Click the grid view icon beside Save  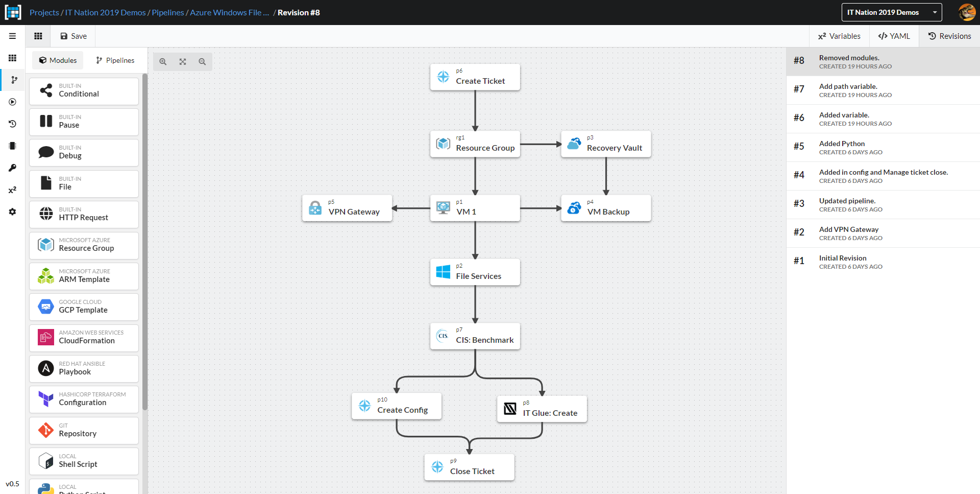[x=38, y=36]
